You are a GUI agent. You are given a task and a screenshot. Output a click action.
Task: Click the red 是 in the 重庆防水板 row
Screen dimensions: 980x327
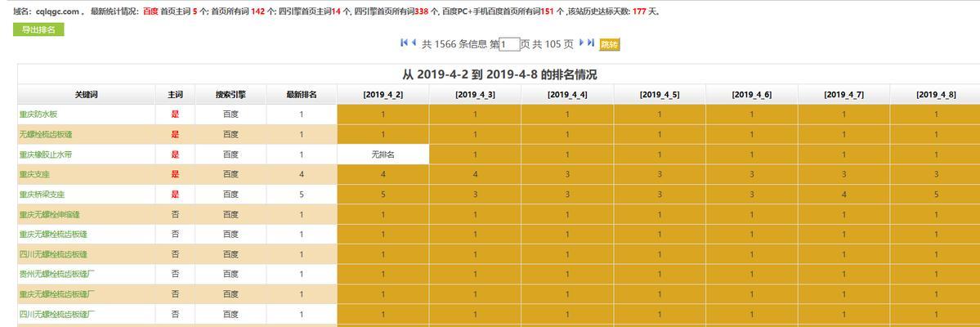[175, 114]
